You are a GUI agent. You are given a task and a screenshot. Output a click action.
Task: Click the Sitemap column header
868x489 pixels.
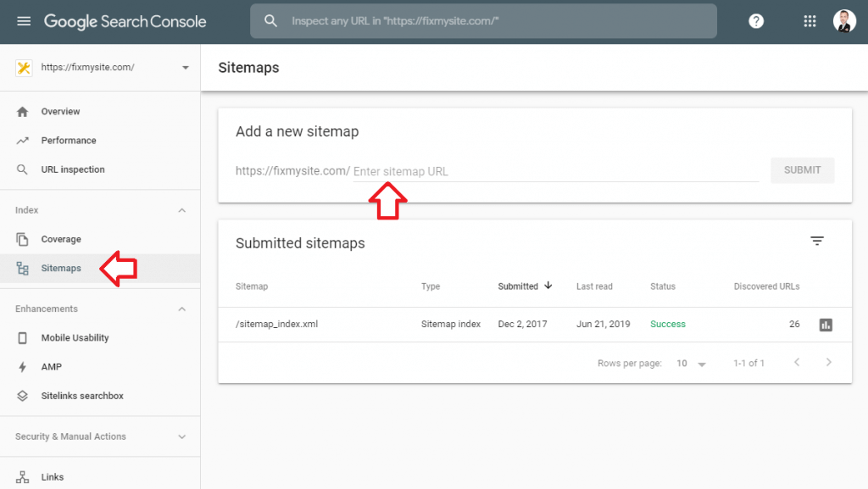tap(251, 286)
